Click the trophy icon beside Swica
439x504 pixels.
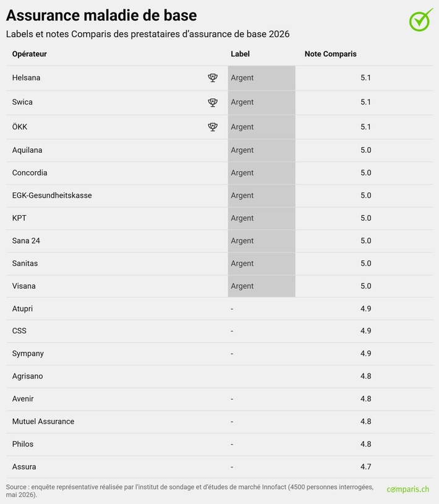click(x=213, y=102)
